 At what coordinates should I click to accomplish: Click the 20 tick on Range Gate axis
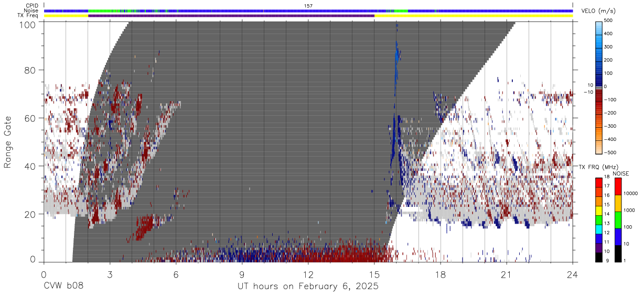29,214
